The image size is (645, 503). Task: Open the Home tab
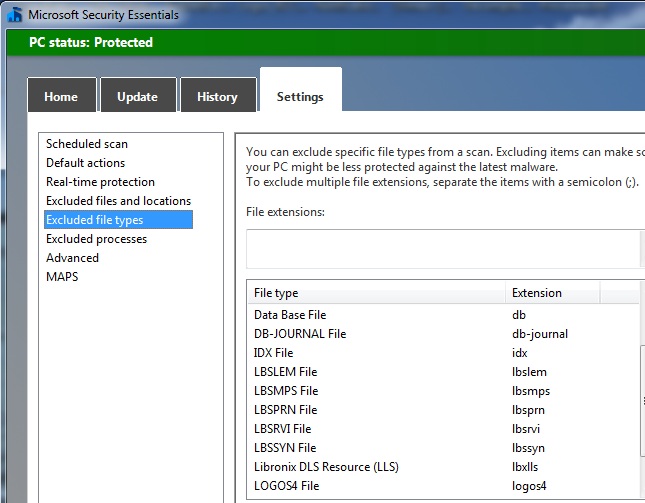click(x=62, y=95)
